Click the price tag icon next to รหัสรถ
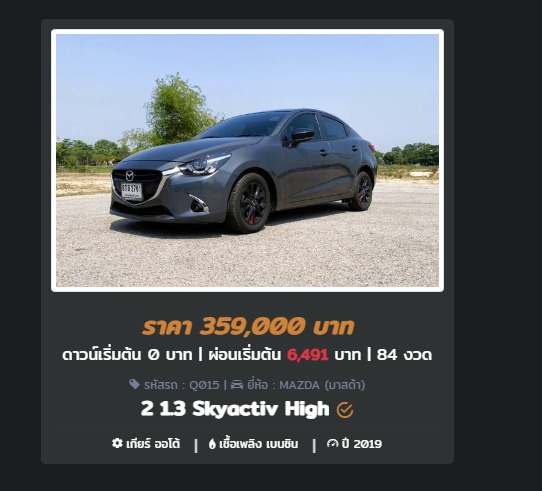 (x=134, y=384)
